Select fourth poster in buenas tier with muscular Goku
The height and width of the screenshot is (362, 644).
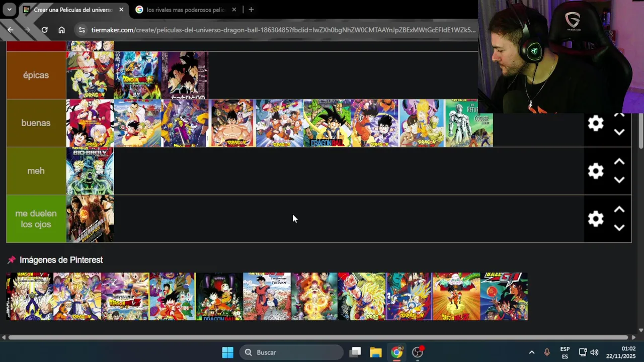(x=232, y=123)
